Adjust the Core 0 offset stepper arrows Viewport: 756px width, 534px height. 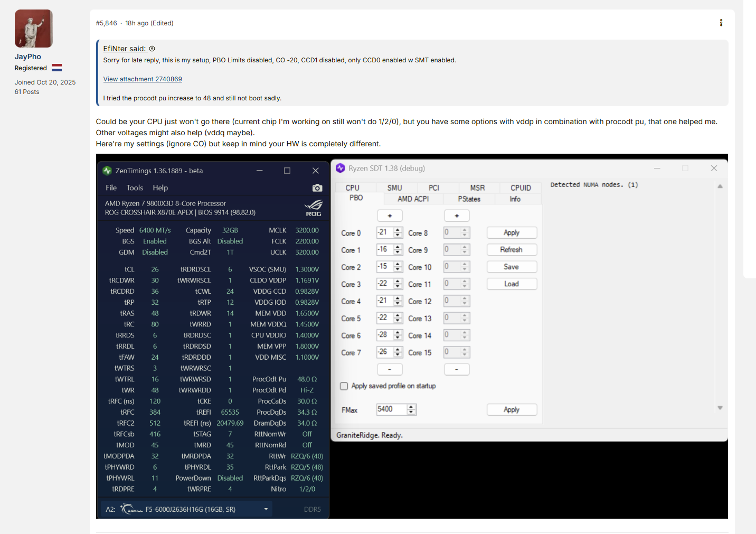398,233
